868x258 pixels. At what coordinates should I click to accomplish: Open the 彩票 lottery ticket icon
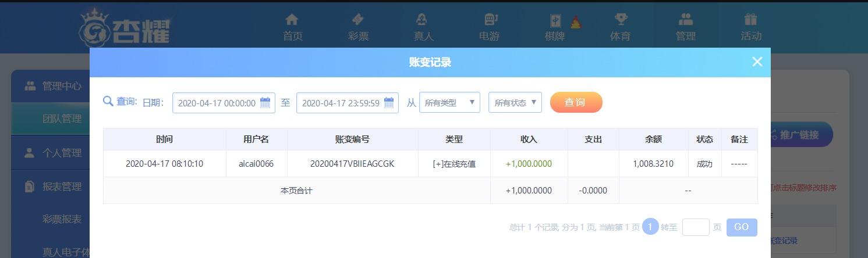click(358, 20)
